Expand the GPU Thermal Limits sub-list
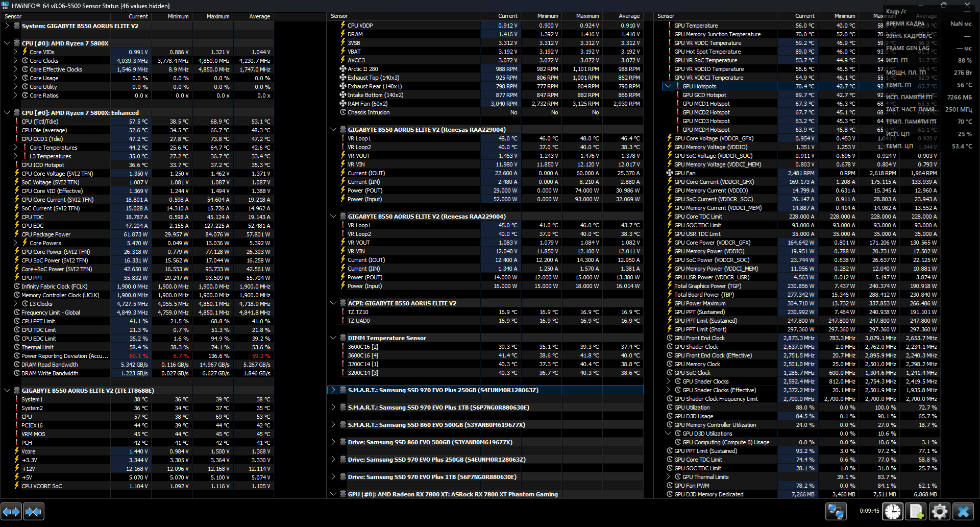Screen dimensions: 980x527 coord(668,477)
